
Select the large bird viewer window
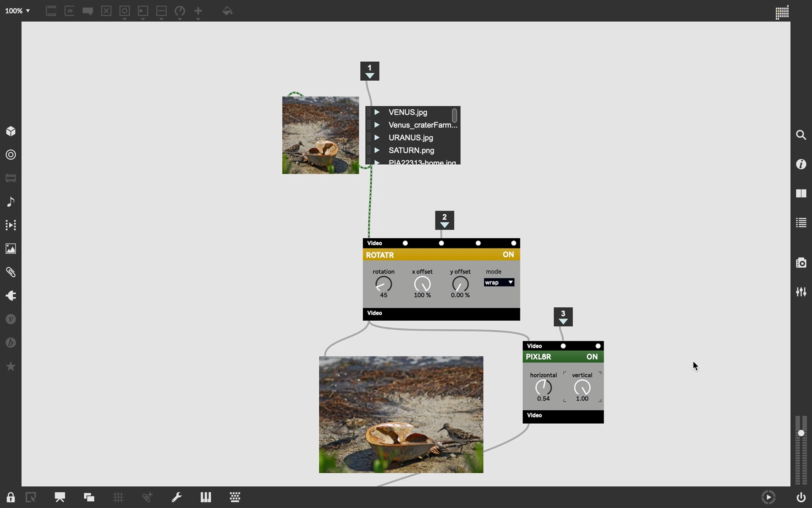(401, 414)
